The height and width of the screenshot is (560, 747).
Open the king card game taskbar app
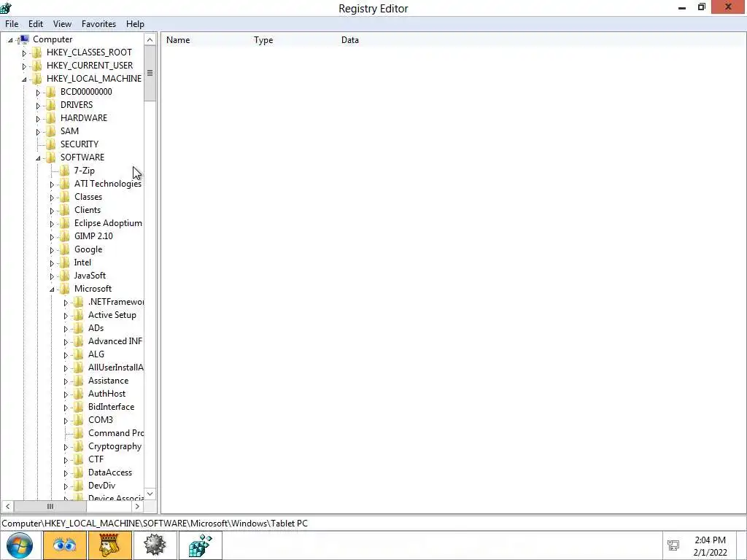pos(109,545)
